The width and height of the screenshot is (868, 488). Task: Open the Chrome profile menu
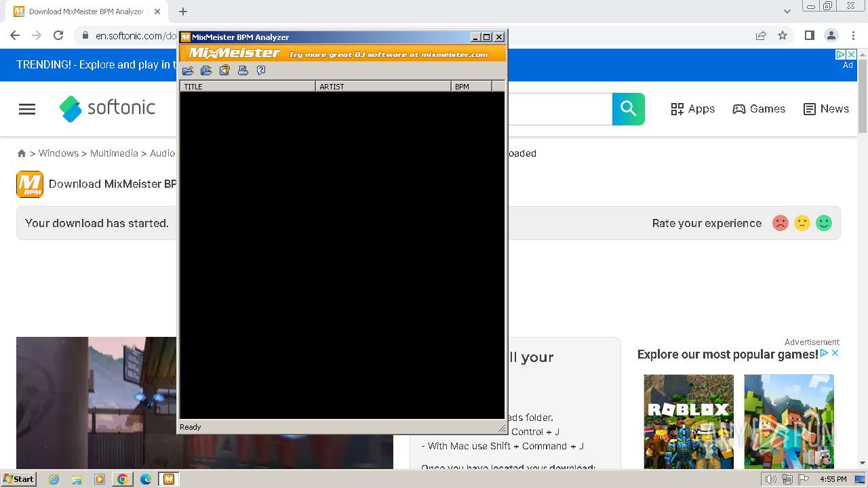(x=831, y=35)
